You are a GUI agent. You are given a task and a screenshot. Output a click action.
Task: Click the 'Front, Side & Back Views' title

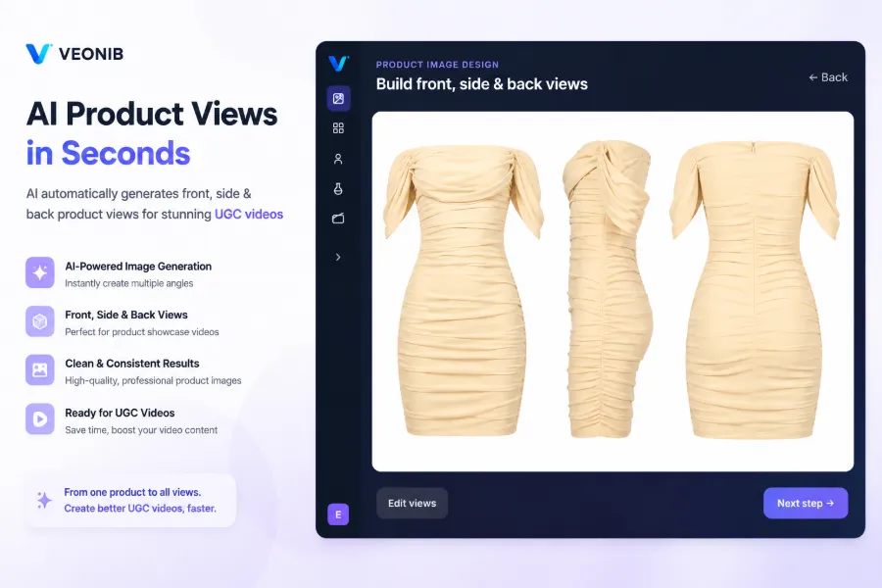(126, 315)
